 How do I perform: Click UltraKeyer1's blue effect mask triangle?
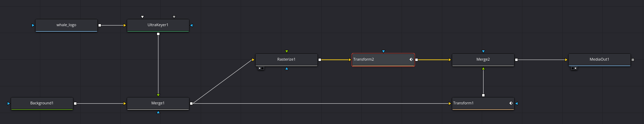pyautogui.click(x=191, y=25)
